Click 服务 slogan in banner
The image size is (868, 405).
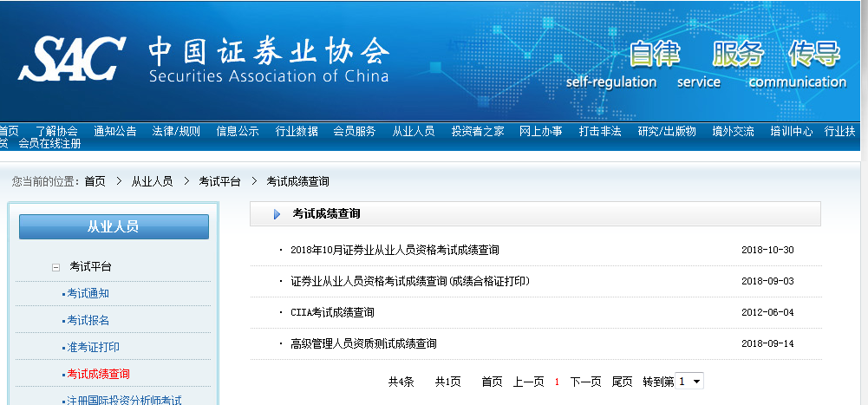(x=738, y=55)
